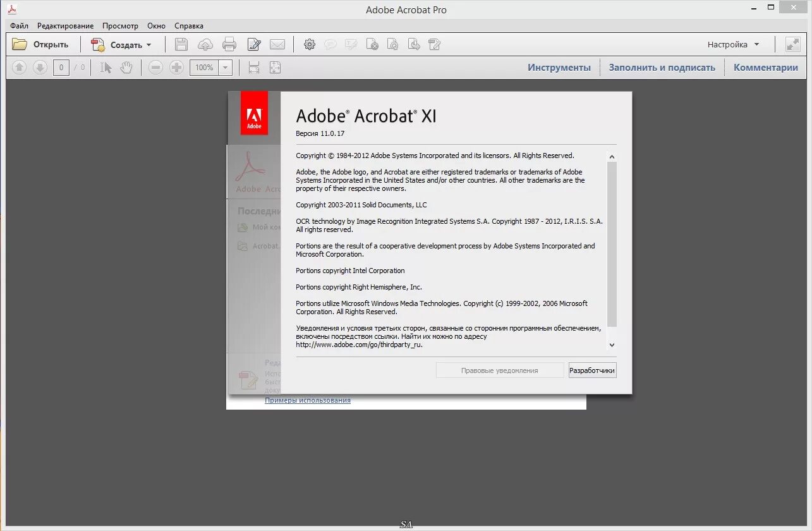This screenshot has height=531, width=812.
Task: Click the zoom in plus icon
Action: [177, 67]
